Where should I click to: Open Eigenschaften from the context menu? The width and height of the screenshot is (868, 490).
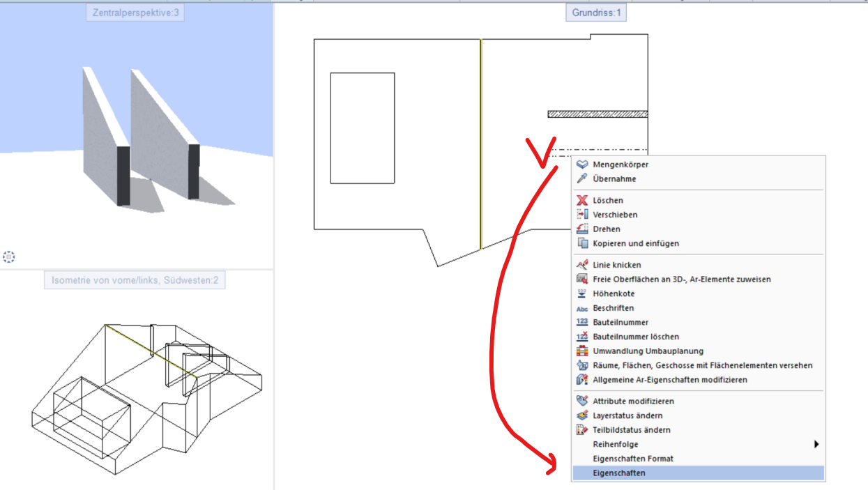[x=619, y=473]
